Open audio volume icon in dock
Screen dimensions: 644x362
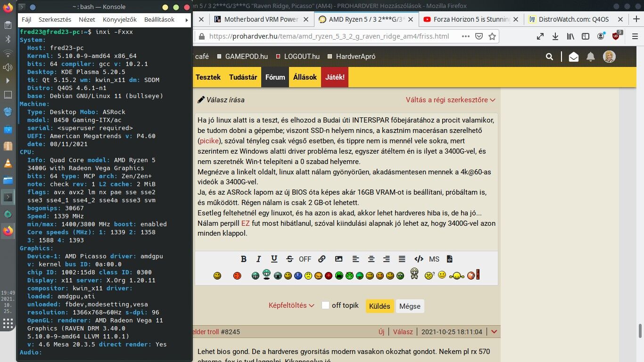8,67
